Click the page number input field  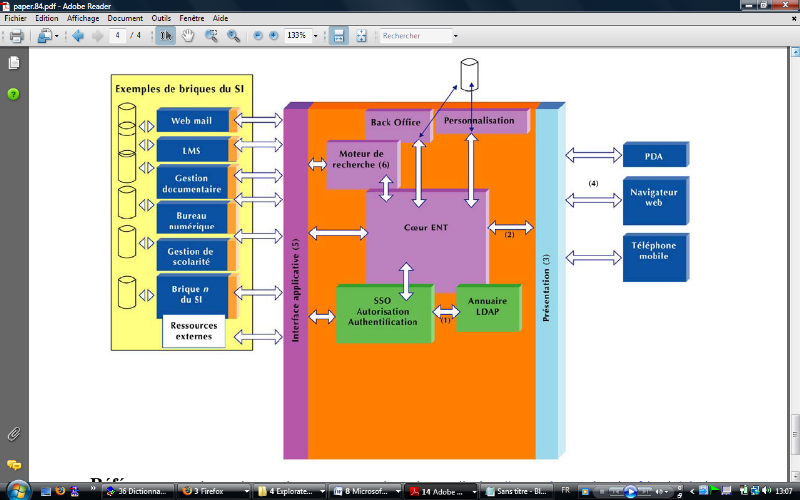pos(119,36)
